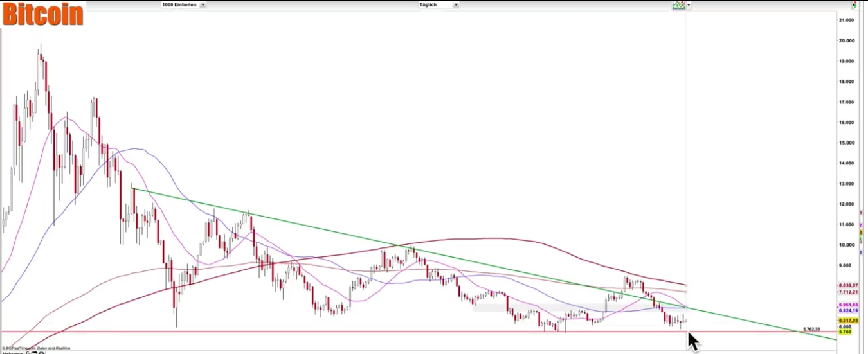The width and height of the screenshot is (868, 354).
Task: Click the small icon at the top-right corner
Action: point(854,4)
